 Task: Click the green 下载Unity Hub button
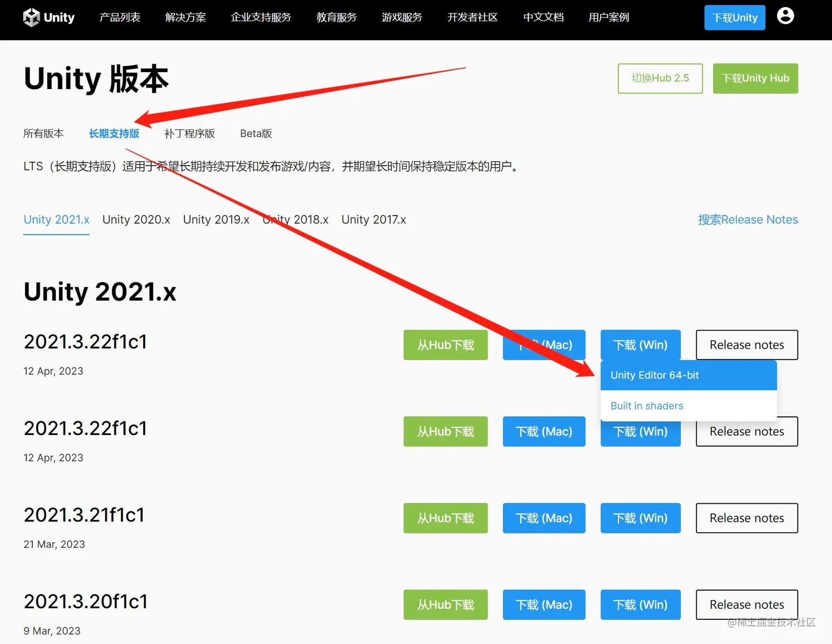pyautogui.click(x=756, y=78)
